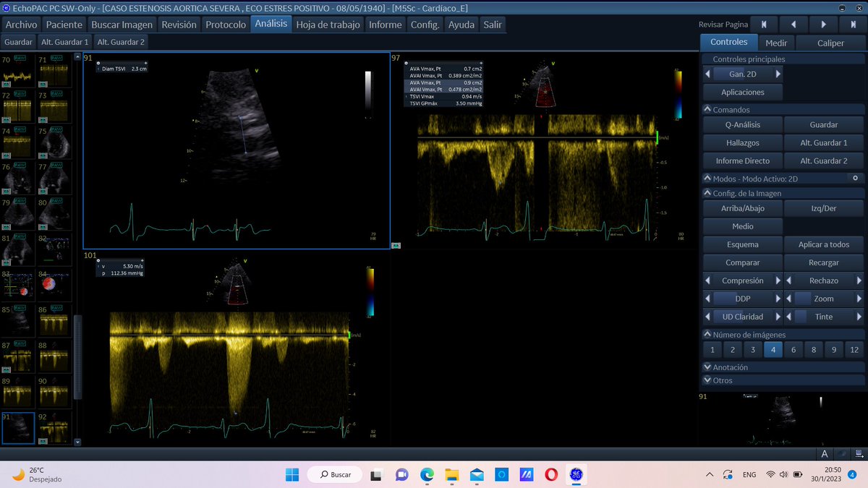Open Wi-Fi network tray icon
The width and height of the screenshot is (868, 488).
click(771, 474)
